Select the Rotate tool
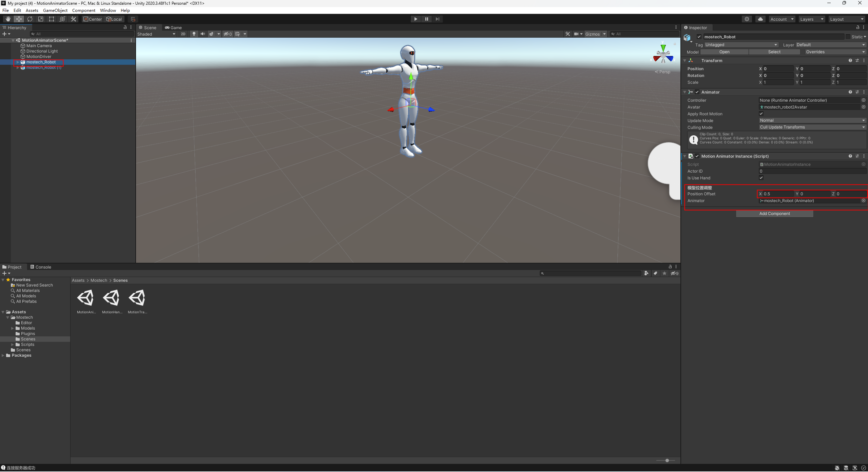 (30, 19)
